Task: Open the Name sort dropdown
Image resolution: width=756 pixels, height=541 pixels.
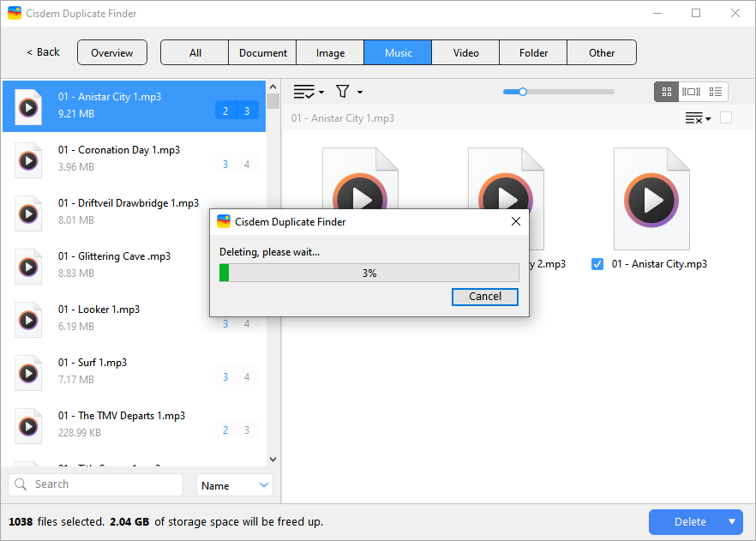Action: pos(234,484)
